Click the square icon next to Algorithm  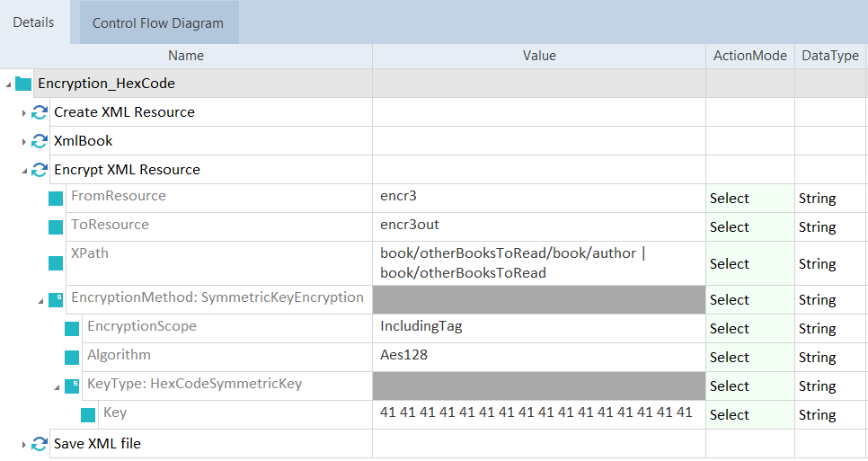72,357
